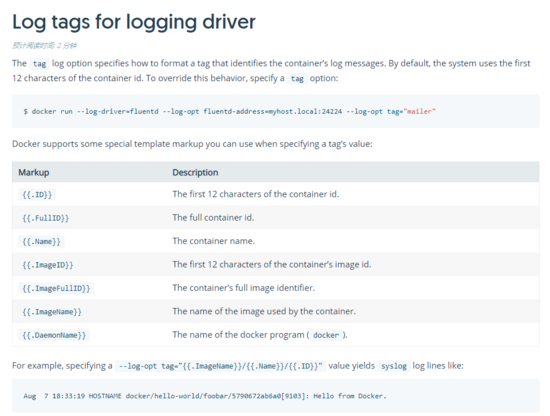This screenshot has width=550, height=416.
Task: Click the inline docker code in last row
Action: [326, 335]
